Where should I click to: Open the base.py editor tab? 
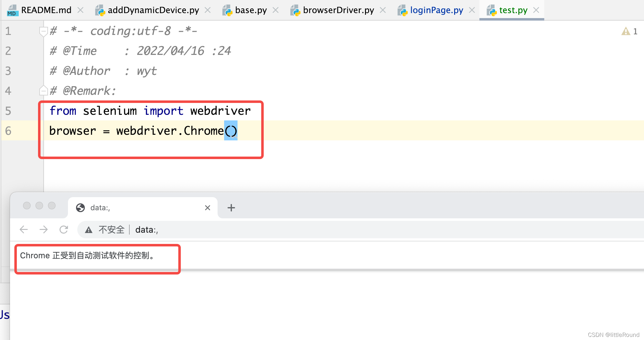(x=251, y=10)
